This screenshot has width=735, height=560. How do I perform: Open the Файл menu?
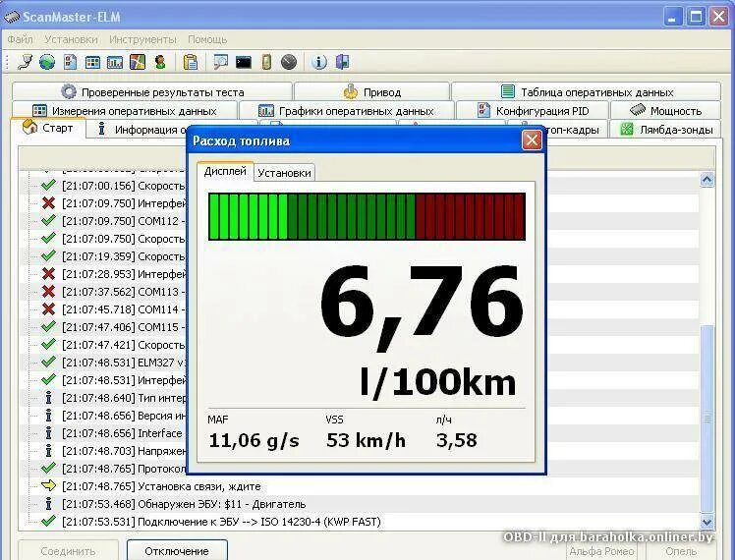pyautogui.click(x=21, y=39)
